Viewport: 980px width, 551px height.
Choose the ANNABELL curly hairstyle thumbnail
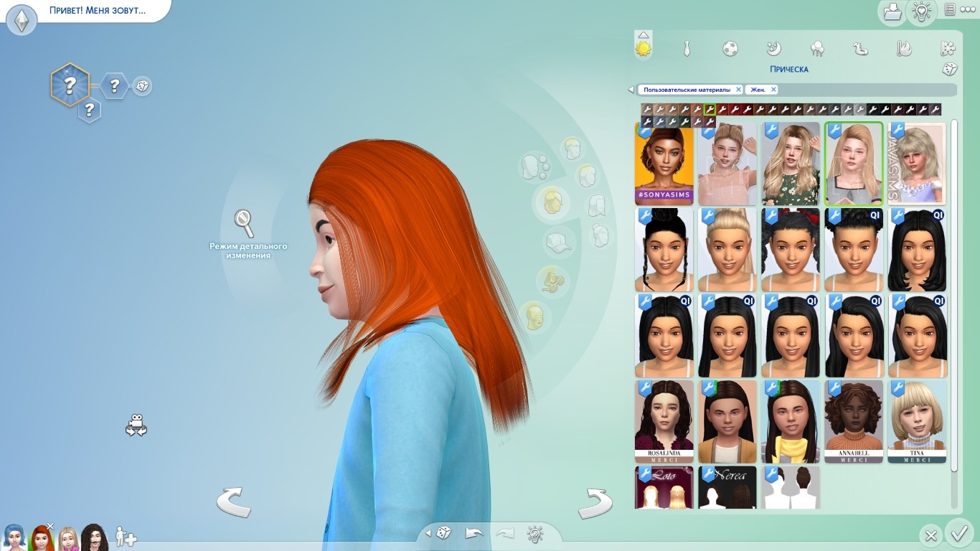[x=853, y=422]
